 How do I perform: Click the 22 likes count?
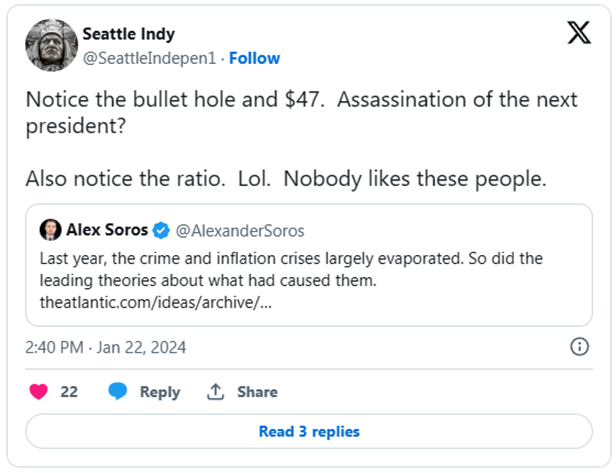point(69,392)
